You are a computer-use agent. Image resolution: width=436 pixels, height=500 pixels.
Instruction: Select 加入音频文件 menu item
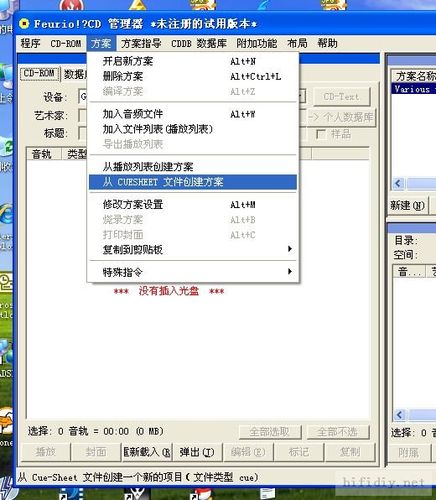click(x=193, y=114)
